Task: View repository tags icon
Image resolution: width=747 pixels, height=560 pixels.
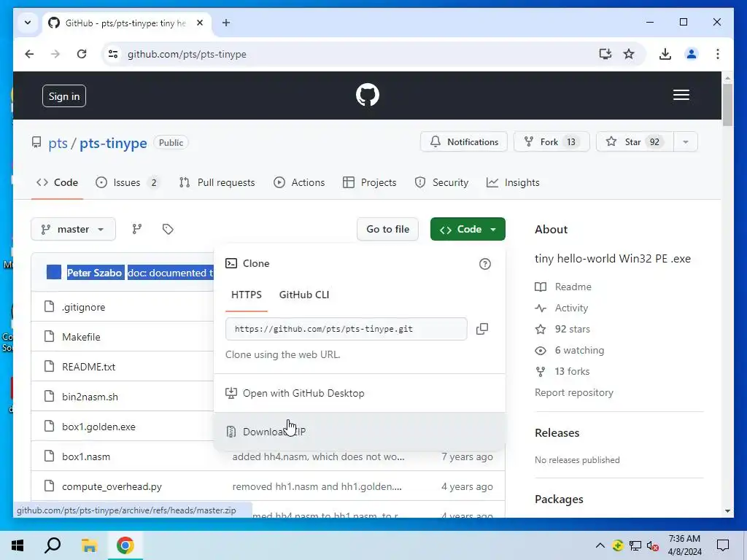Action: (168, 229)
